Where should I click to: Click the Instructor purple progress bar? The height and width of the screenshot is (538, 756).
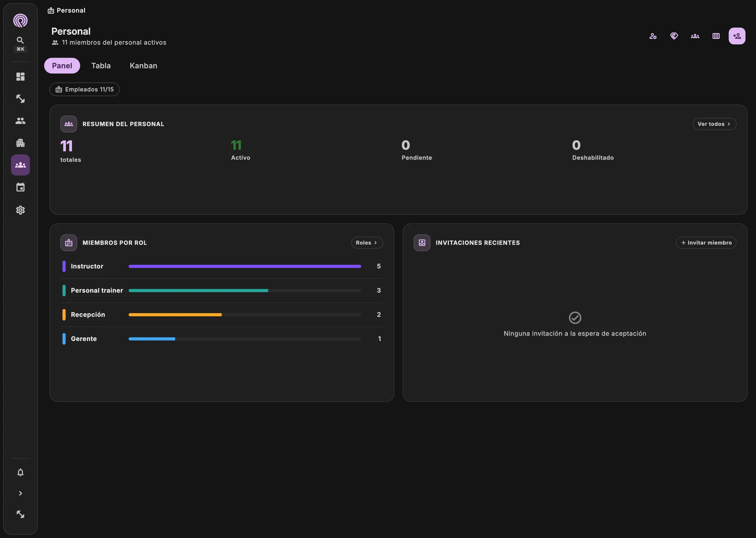pyautogui.click(x=245, y=266)
